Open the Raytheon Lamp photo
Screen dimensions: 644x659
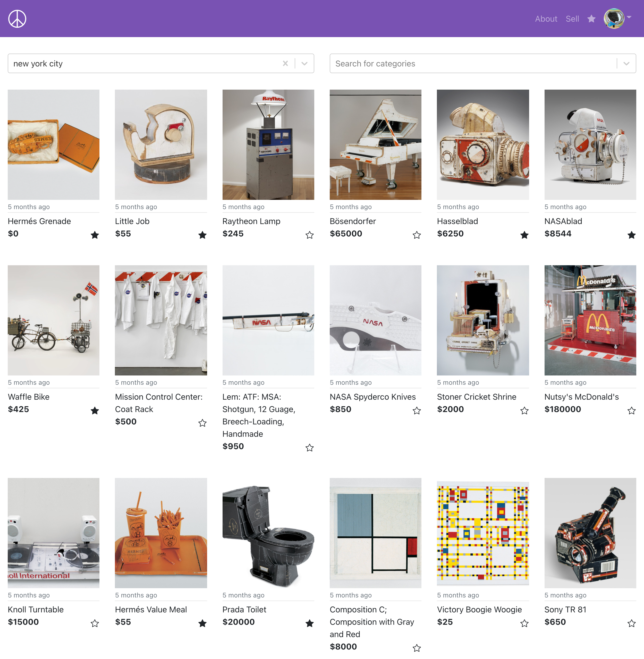pos(268,144)
